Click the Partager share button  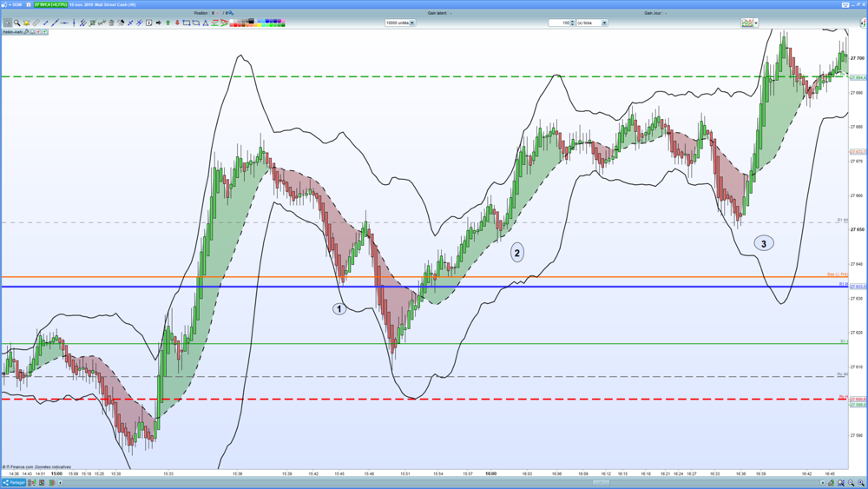tap(14, 483)
